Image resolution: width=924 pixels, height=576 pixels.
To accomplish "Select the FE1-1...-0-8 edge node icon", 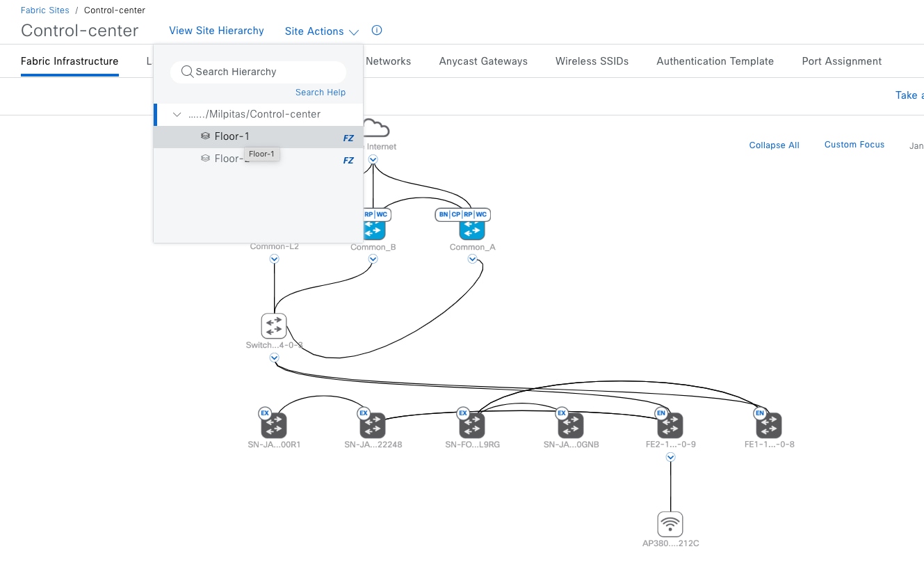I will tap(769, 424).
